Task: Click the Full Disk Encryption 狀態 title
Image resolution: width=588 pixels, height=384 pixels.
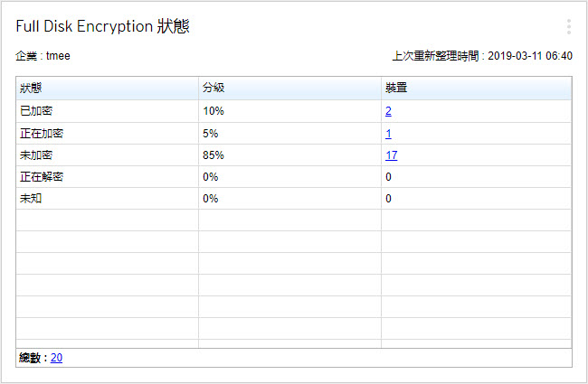Action: 102,27
